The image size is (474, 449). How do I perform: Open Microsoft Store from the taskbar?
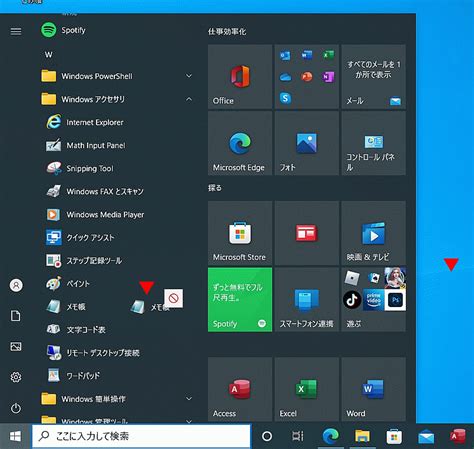(394, 436)
